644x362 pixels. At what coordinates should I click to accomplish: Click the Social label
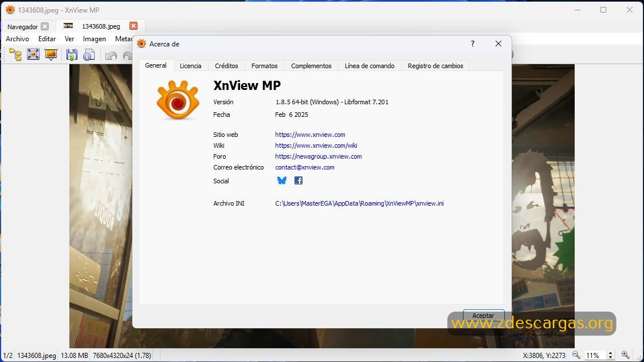tap(221, 181)
